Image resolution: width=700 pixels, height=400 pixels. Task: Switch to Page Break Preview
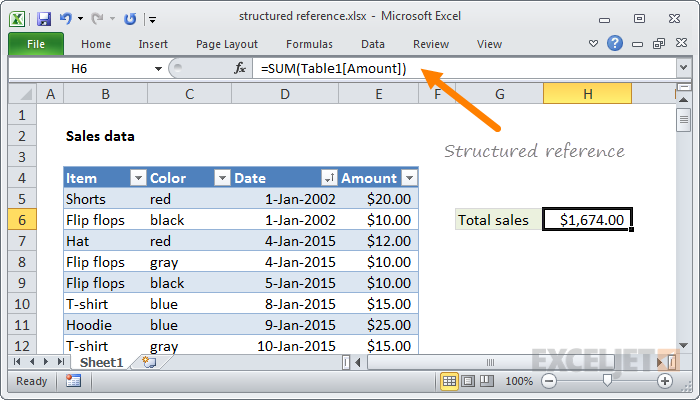pyautogui.click(x=487, y=381)
